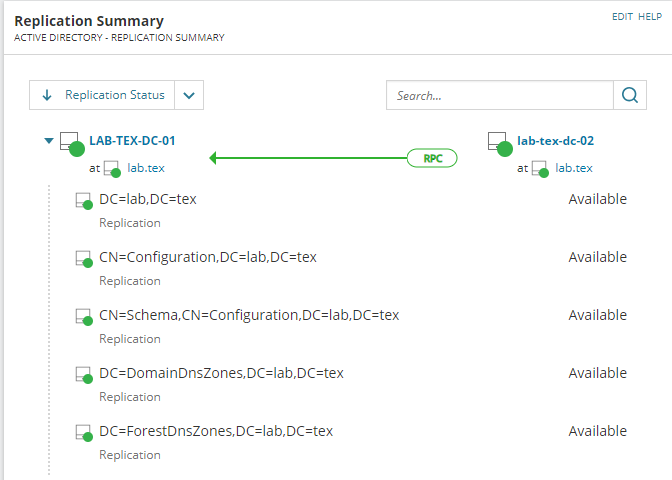Click the LAB-TEX-DC-01 server status icon
This screenshot has width=672, height=480.
pos(70,143)
